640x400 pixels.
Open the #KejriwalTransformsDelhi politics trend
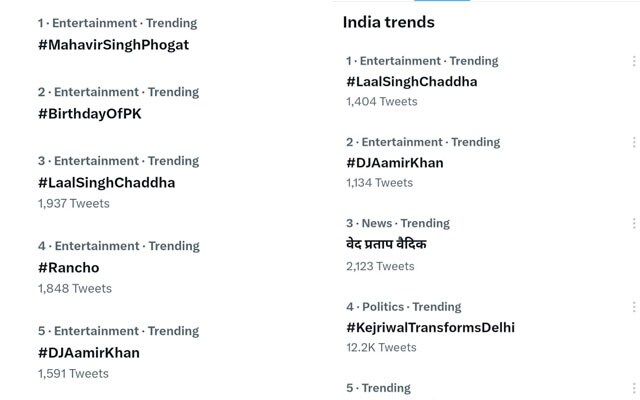(x=431, y=328)
